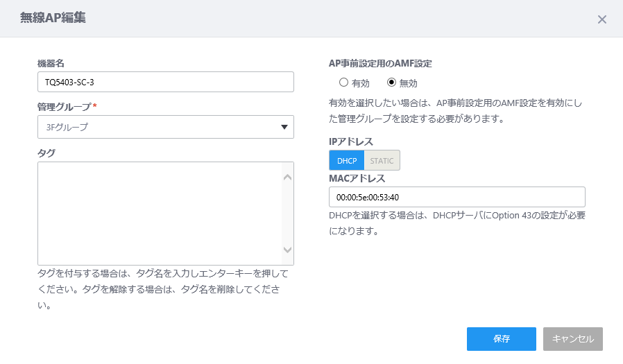The image size is (623, 364).
Task: Click inside the タグ text area
Action: (160, 214)
